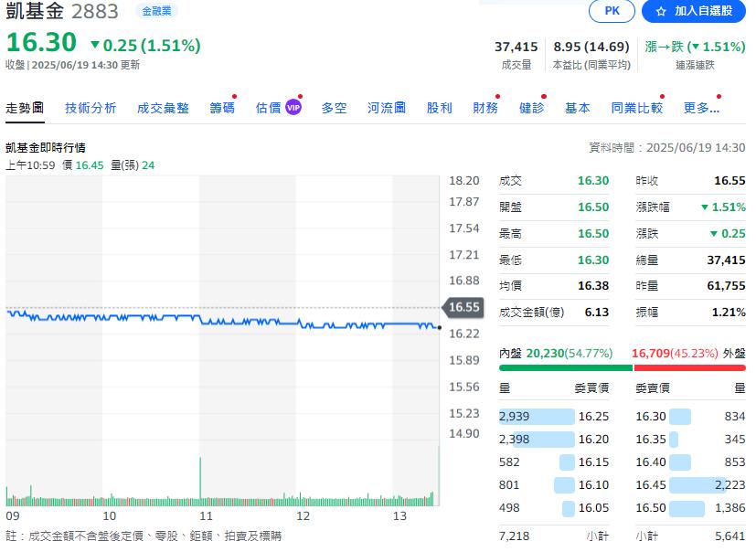This screenshot has width=756, height=552.
Task: Switch to the 多空 tab
Action: [x=334, y=108]
